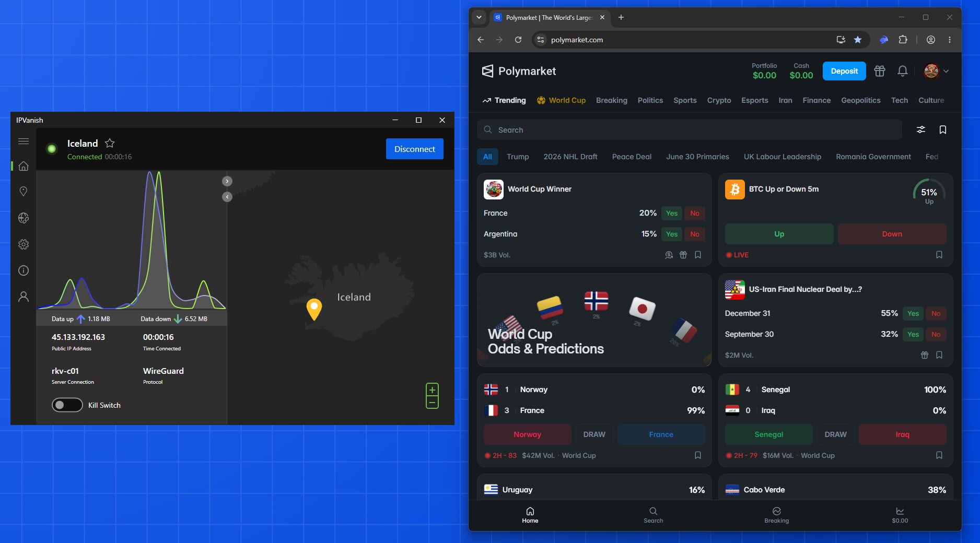
Task: Go to IPVanish home icon in sidebar
Action: pyautogui.click(x=23, y=166)
